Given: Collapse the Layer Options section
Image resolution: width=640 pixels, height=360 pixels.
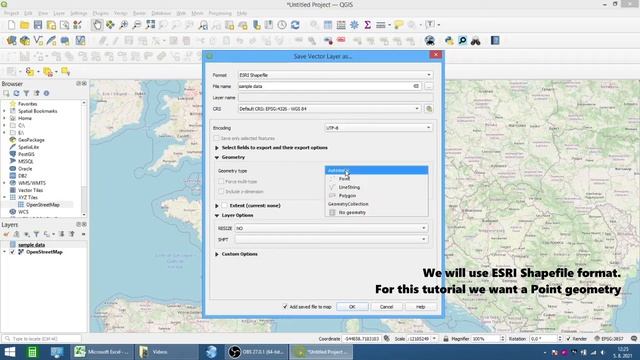Looking at the screenshot, I should pyautogui.click(x=217, y=216).
